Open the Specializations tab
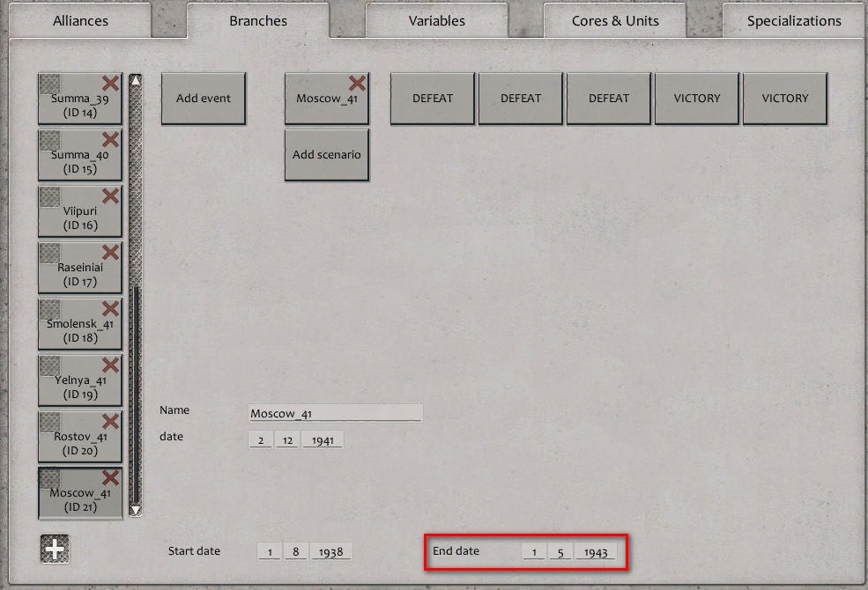Viewport: 868px width, 590px height. pos(794,21)
